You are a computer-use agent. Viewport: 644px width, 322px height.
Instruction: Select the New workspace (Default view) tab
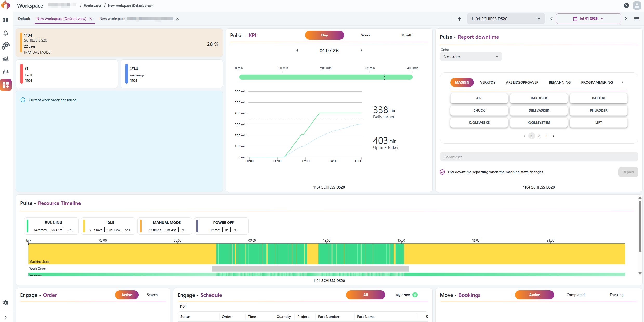(x=61, y=19)
